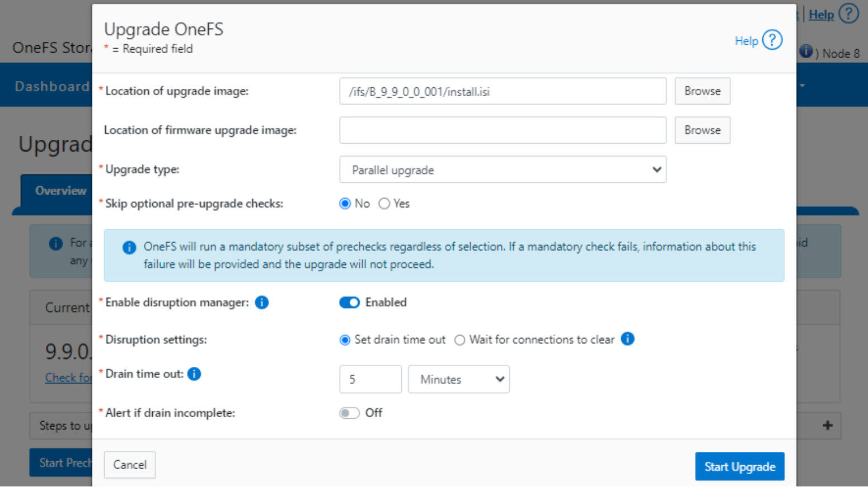The image size is (868, 487).
Task: Click the plus icon in Steps to upgrade row
Action: (828, 425)
